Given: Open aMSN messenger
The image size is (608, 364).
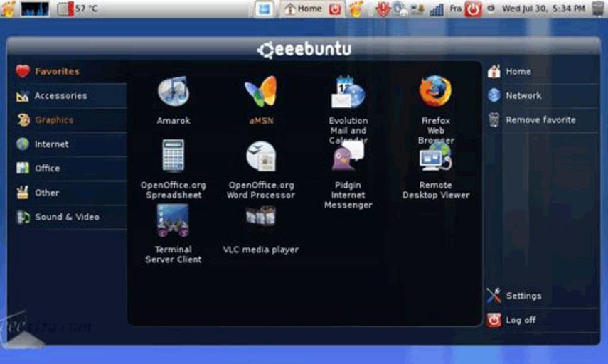Looking at the screenshot, I should [261, 92].
